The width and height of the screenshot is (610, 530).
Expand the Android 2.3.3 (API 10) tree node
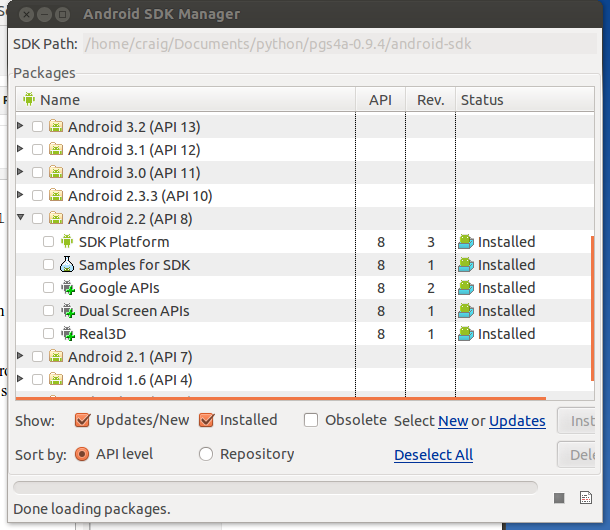pos(20,195)
